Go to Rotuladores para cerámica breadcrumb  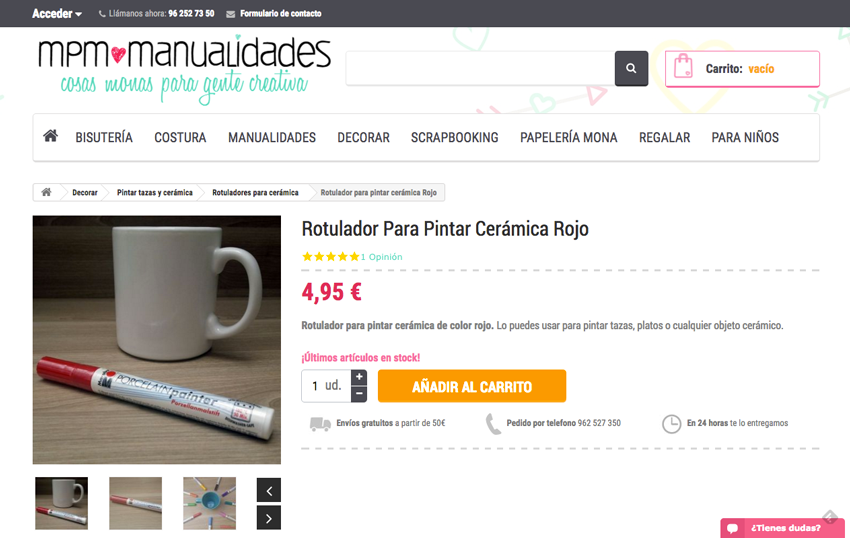pyautogui.click(x=255, y=193)
